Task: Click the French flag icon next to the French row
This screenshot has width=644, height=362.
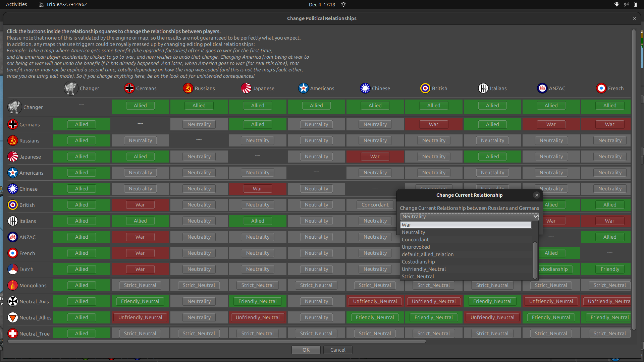Action: coord(12,253)
